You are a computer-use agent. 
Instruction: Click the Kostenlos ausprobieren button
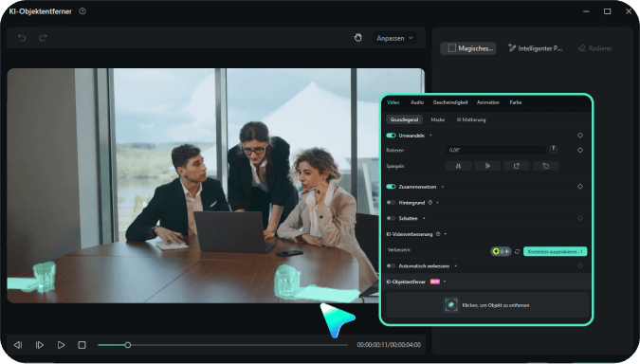pos(555,252)
